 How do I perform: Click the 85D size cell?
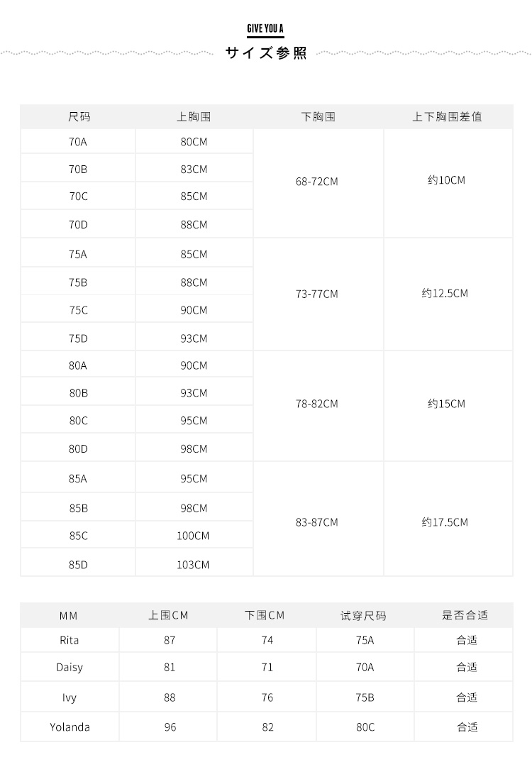[78, 565]
